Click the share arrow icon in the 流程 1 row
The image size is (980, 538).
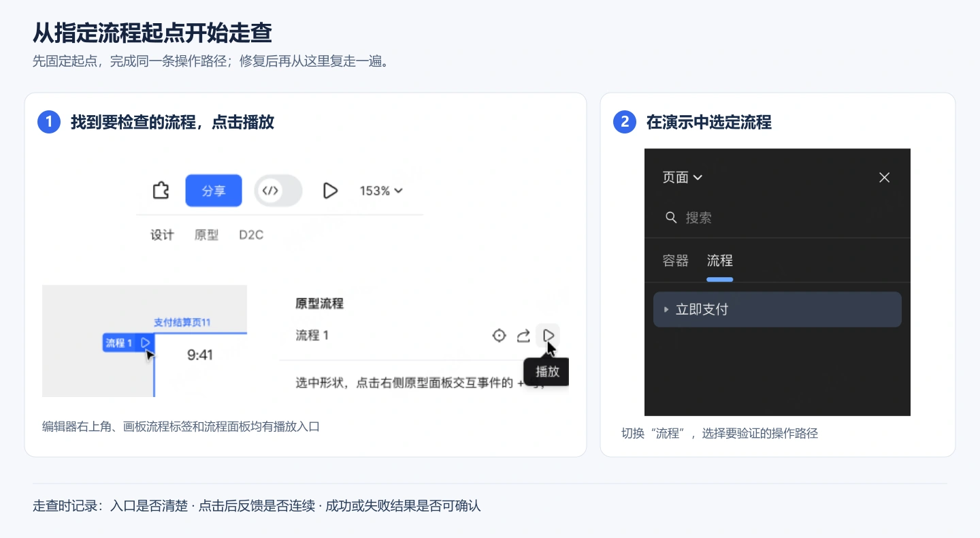[x=523, y=335]
